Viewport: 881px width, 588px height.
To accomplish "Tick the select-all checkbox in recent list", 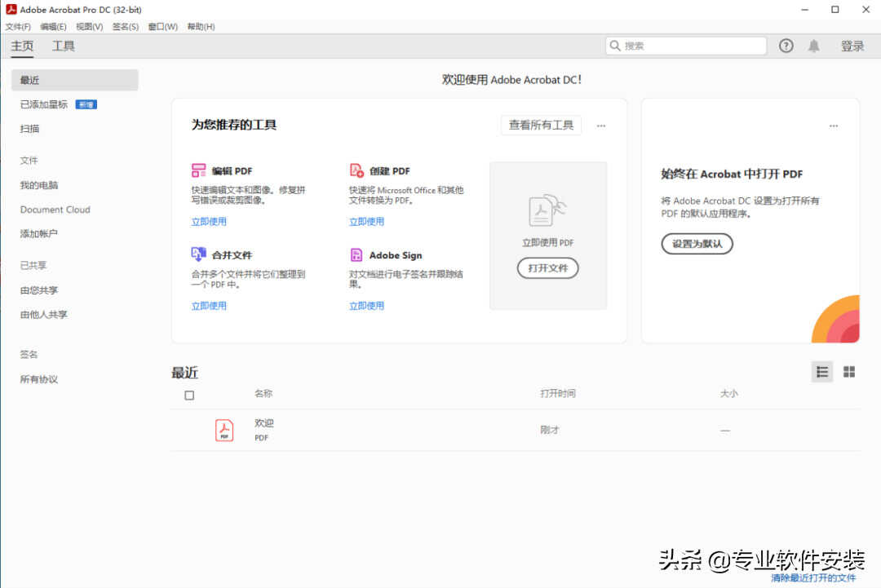I will click(189, 396).
